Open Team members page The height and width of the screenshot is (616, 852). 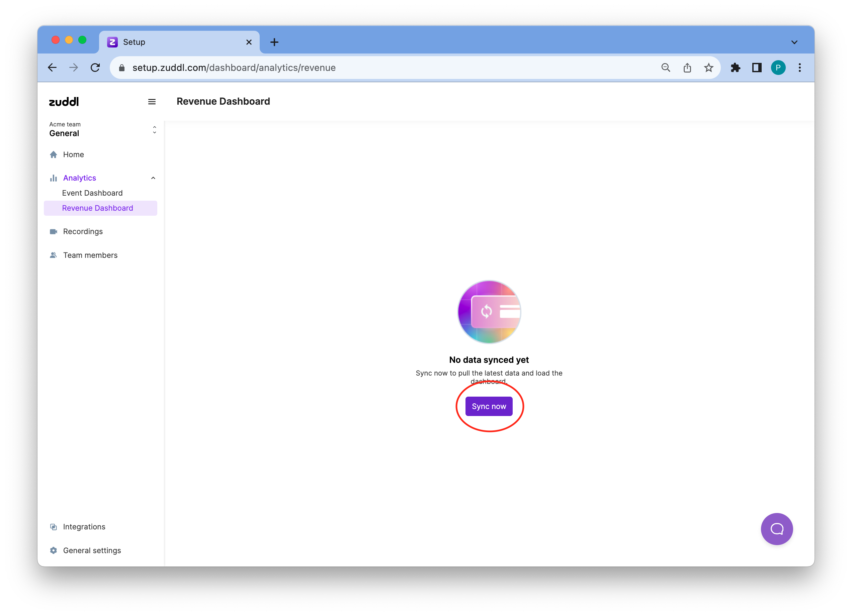(x=90, y=255)
